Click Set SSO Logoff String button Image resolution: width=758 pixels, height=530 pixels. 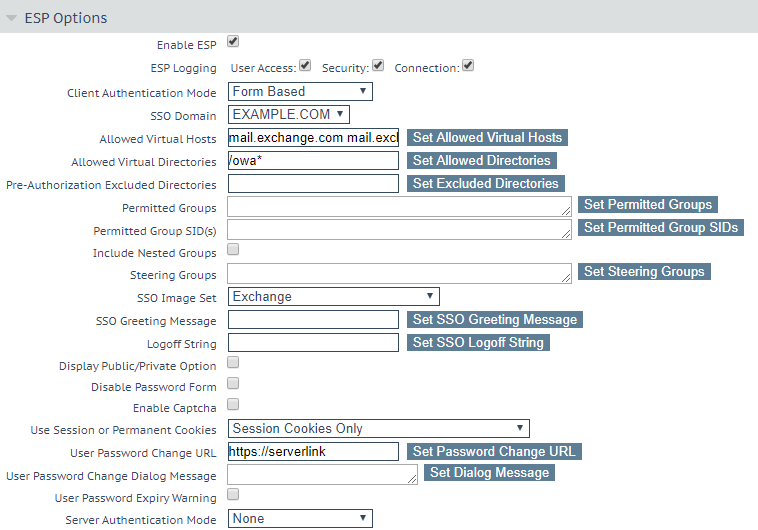(x=478, y=343)
